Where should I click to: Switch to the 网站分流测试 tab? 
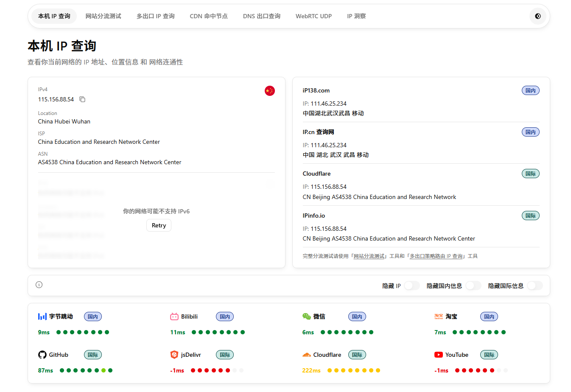pyautogui.click(x=103, y=16)
